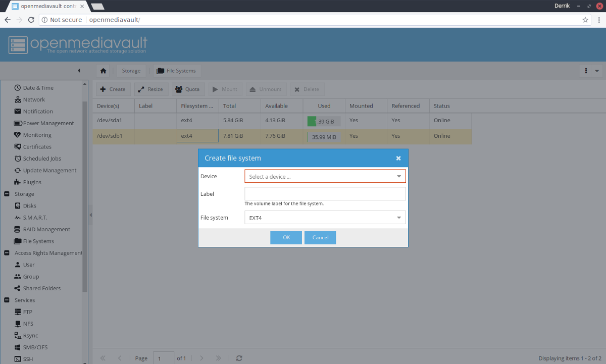Viewport: 606px width, 364px height.
Task: Click Cancel in Create file system dialog
Action: coord(320,237)
